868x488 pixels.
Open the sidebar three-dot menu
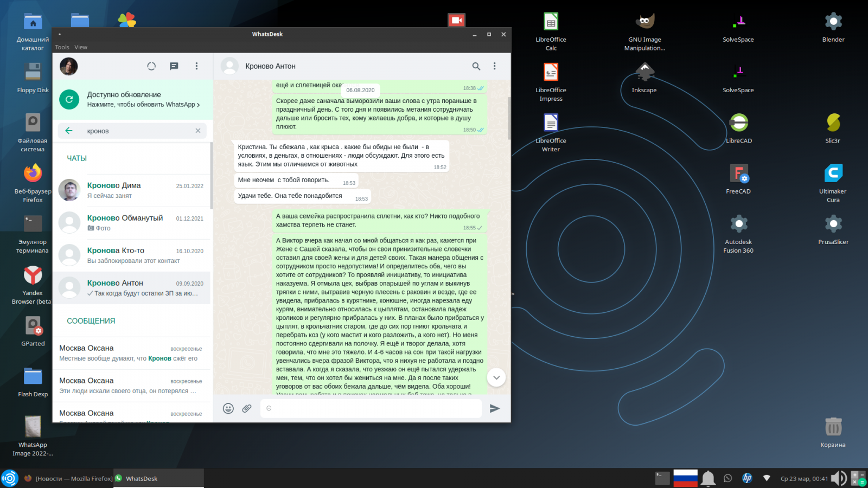tap(196, 66)
